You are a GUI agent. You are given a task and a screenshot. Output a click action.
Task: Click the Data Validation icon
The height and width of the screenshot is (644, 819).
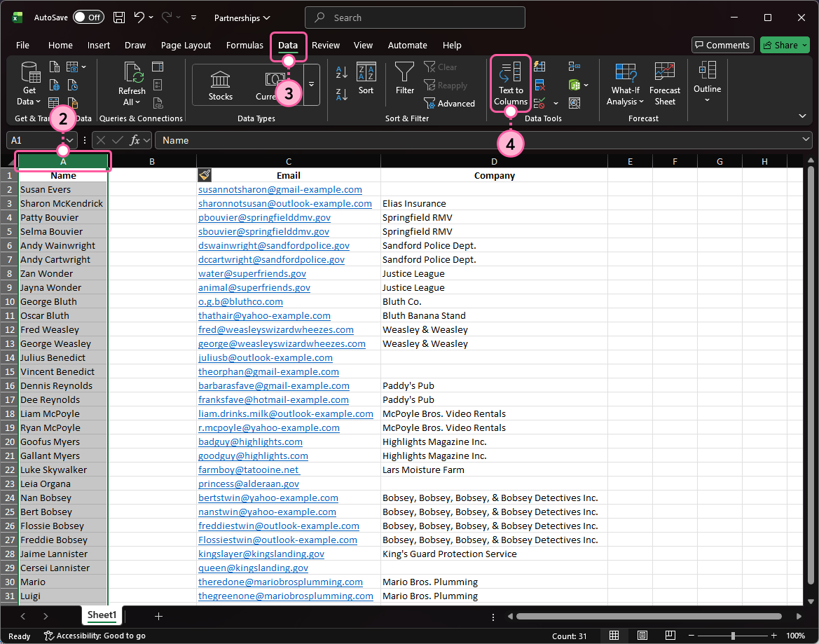(x=538, y=103)
